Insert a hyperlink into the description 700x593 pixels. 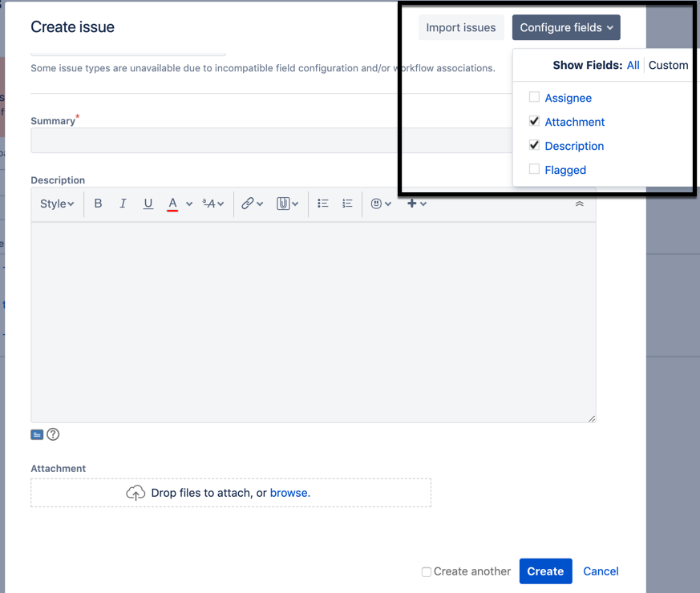pyautogui.click(x=249, y=203)
